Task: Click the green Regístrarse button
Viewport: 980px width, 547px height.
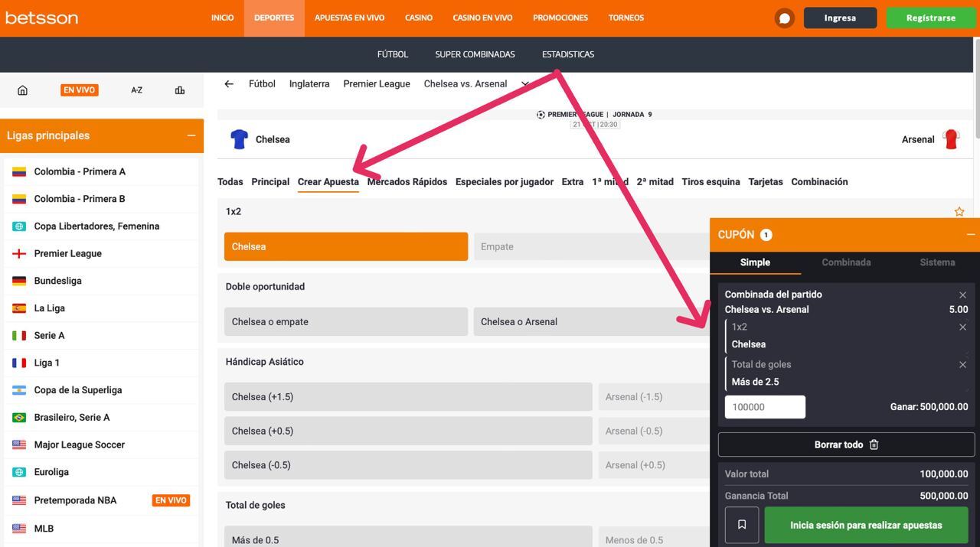Action: (930, 18)
